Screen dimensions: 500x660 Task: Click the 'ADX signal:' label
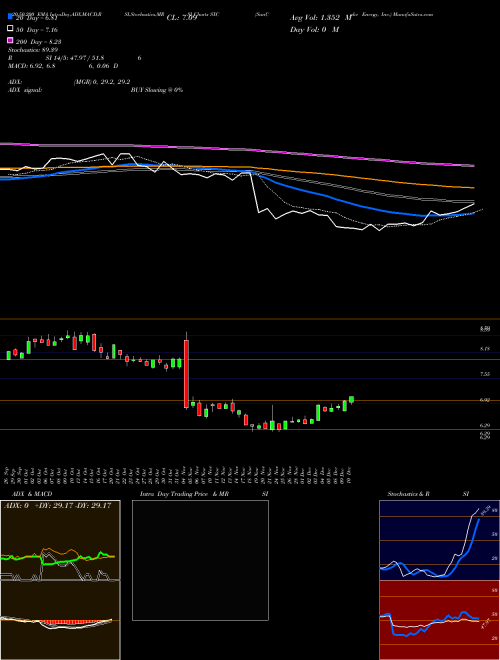coord(25,90)
